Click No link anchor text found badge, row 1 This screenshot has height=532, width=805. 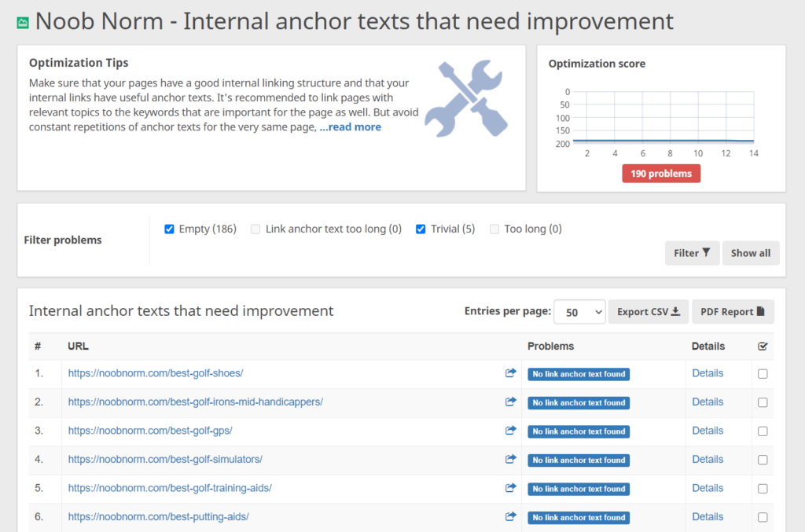point(579,374)
